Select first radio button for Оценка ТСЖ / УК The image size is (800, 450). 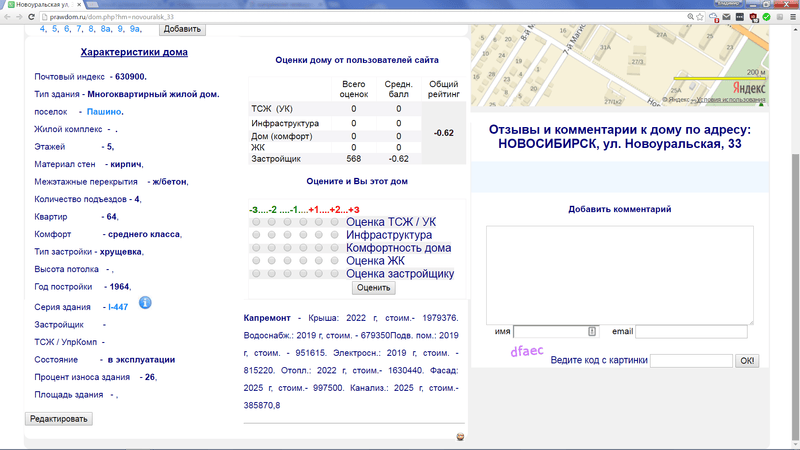256,222
